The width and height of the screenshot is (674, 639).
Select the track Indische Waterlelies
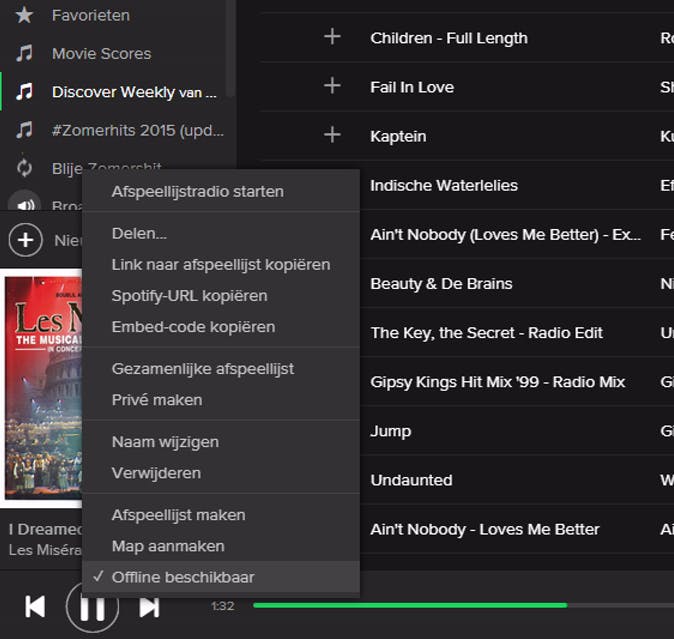(x=444, y=185)
